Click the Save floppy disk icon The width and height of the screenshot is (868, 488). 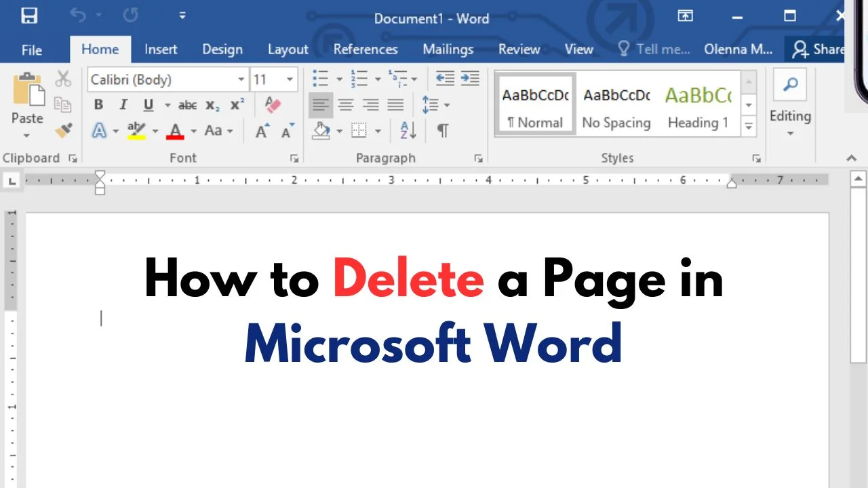[29, 16]
